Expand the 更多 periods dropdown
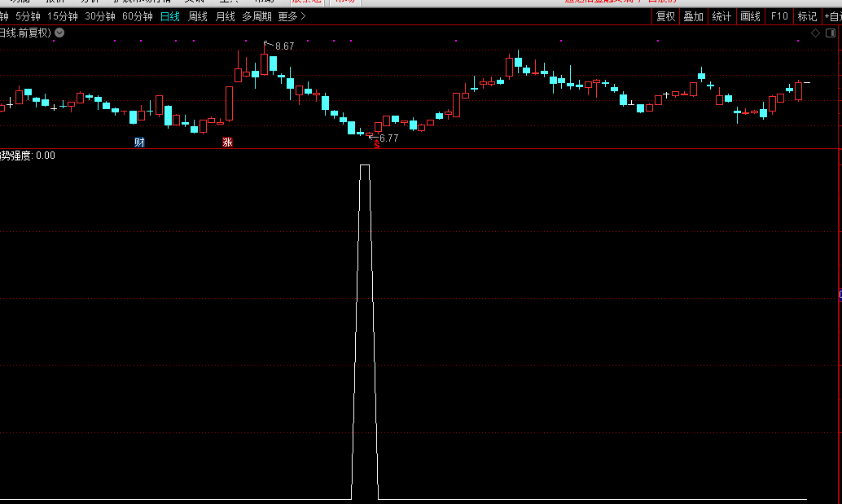The image size is (842, 504). [292, 16]
